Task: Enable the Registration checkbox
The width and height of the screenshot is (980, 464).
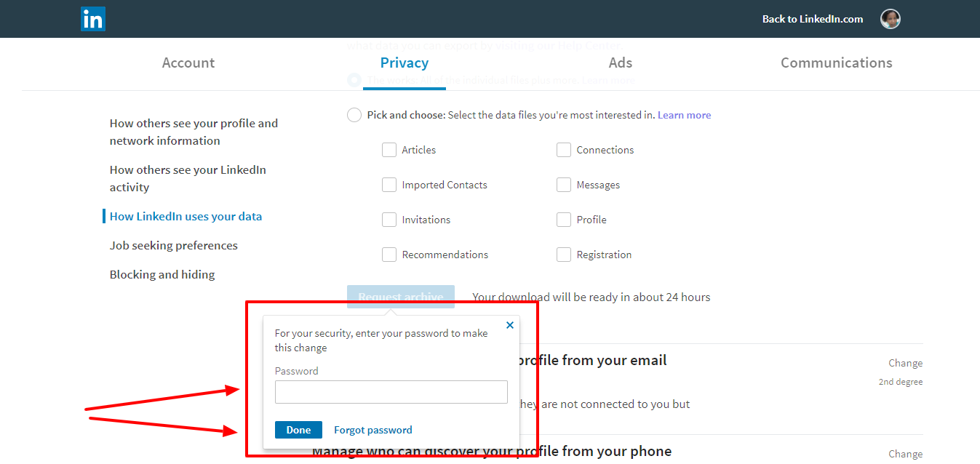Action: [564, 255]
